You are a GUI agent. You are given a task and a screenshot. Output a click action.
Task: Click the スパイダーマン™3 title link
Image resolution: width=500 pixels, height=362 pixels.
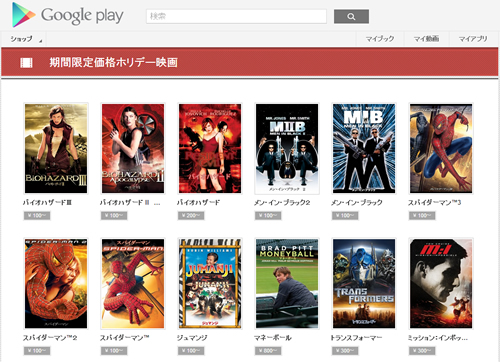(x=434, y=202)
